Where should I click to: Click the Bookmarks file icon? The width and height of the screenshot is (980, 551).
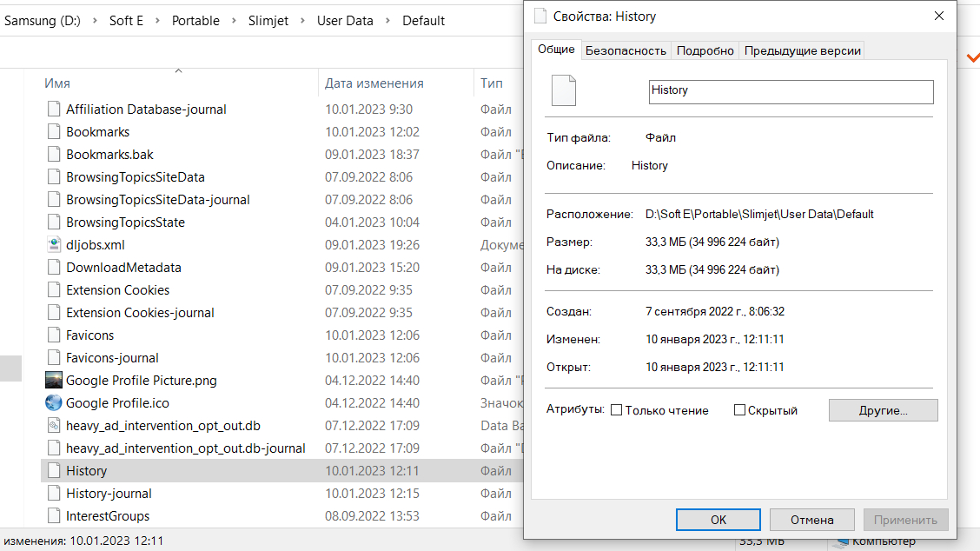click(54, 132)
